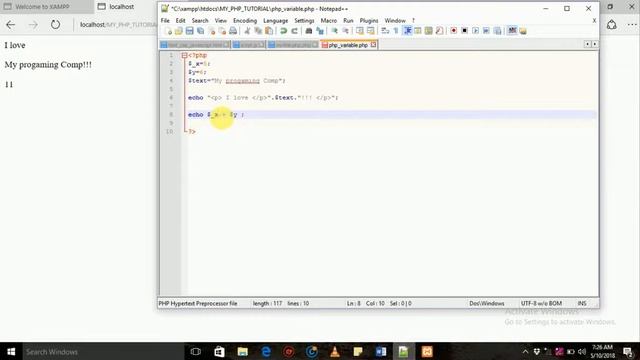Click the New file icon in Notepad++ toolbar
The width and height of the screenshot is (640, 360).
pos(168,31)
